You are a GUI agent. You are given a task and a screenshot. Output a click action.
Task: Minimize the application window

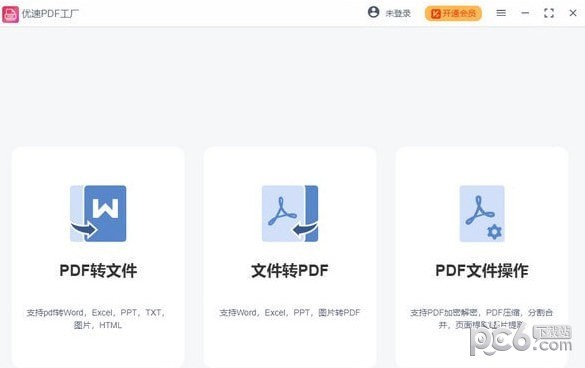click(x=525, y=13)
